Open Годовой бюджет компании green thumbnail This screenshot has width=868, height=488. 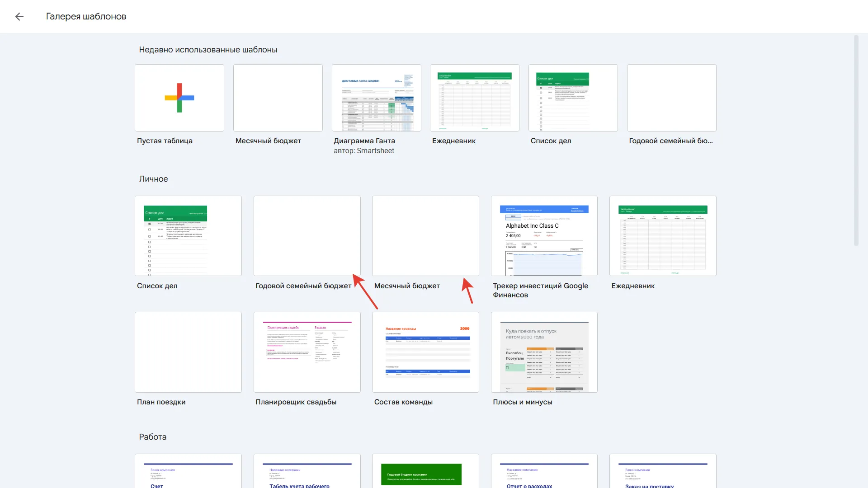425,471
